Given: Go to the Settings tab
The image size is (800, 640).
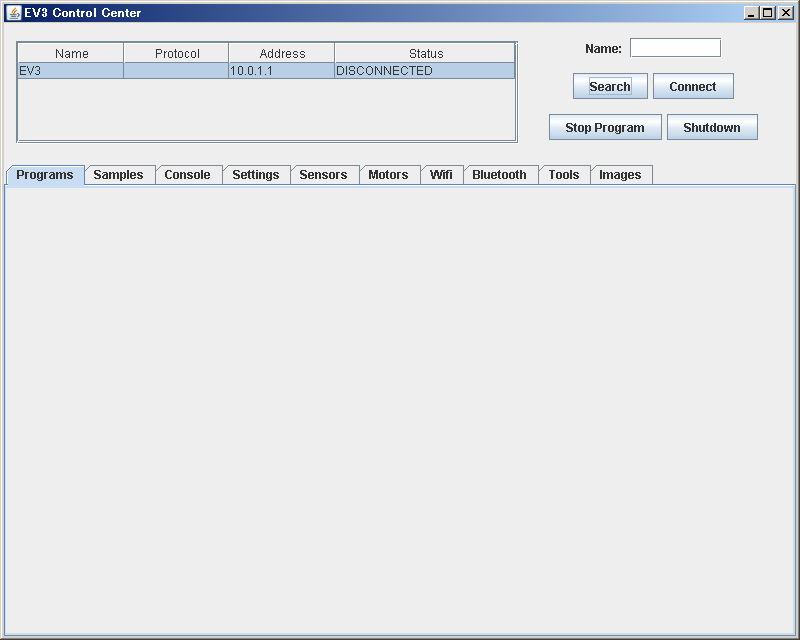Looking at the screenshot, I should click(x=256, y=175).
